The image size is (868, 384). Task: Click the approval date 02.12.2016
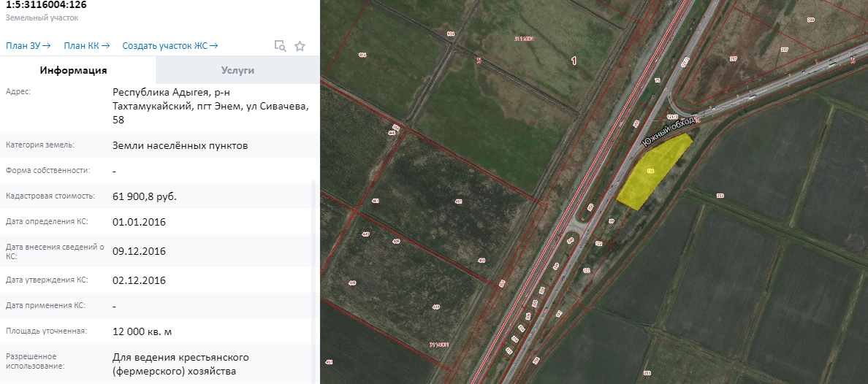click(x=139, y=280)
